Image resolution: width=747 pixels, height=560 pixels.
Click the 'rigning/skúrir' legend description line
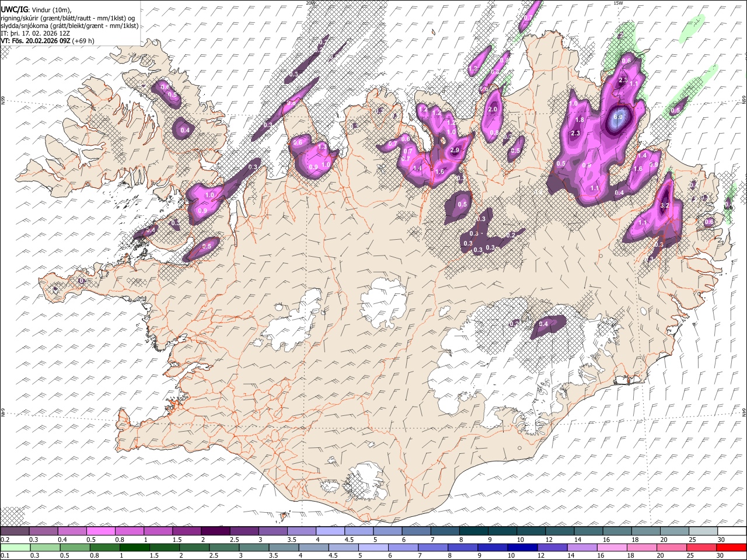point(68,18)
